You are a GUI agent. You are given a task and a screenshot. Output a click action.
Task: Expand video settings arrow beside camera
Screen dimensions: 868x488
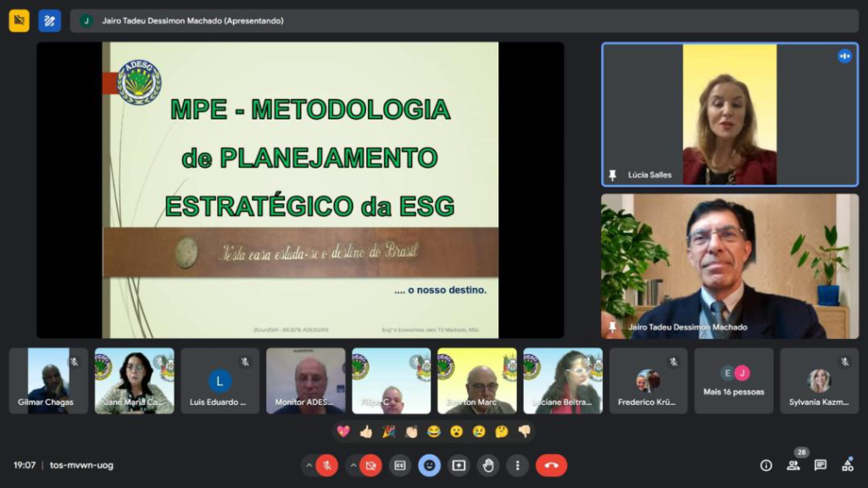353,465
